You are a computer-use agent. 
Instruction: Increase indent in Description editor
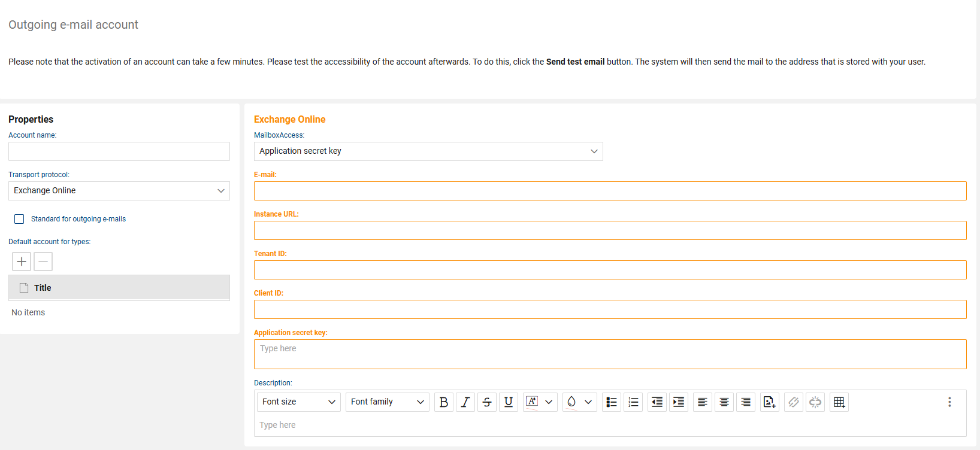click(679, 402)
